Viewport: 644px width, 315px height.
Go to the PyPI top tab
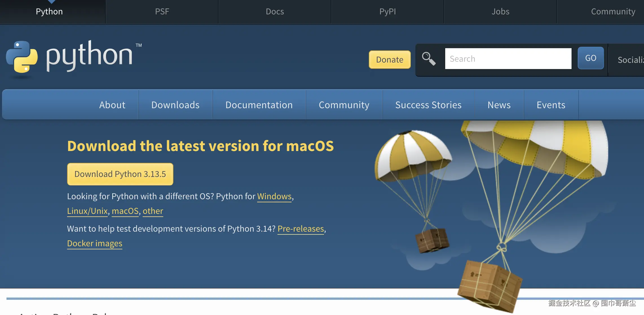(388, 12)
